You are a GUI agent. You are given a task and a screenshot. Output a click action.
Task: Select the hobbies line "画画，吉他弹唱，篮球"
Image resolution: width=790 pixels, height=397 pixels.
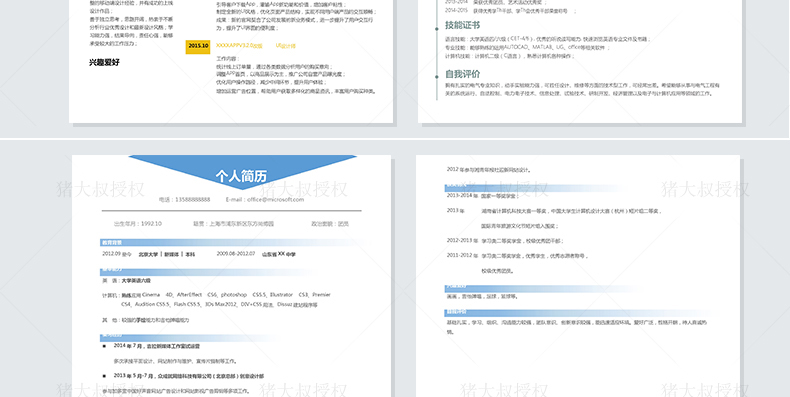coord(482,297)
